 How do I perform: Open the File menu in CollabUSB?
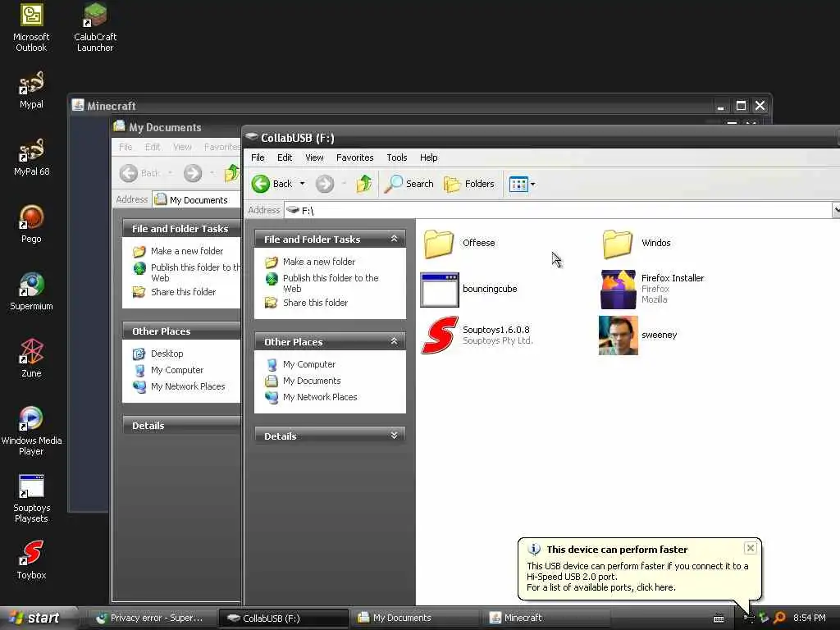click(258, 157)
